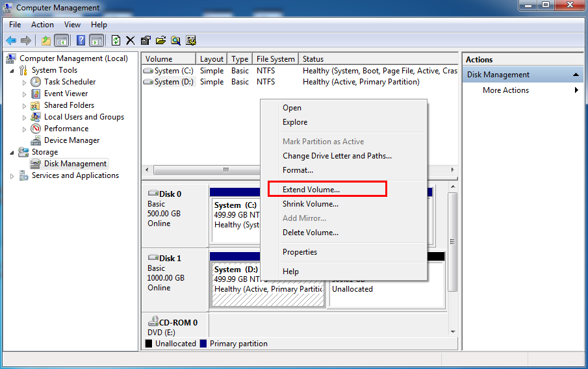Click the disk view scroll-down arrow
The width and height of the screenshot is (588, 369).
pyautogui.click(x=453, y=331)
